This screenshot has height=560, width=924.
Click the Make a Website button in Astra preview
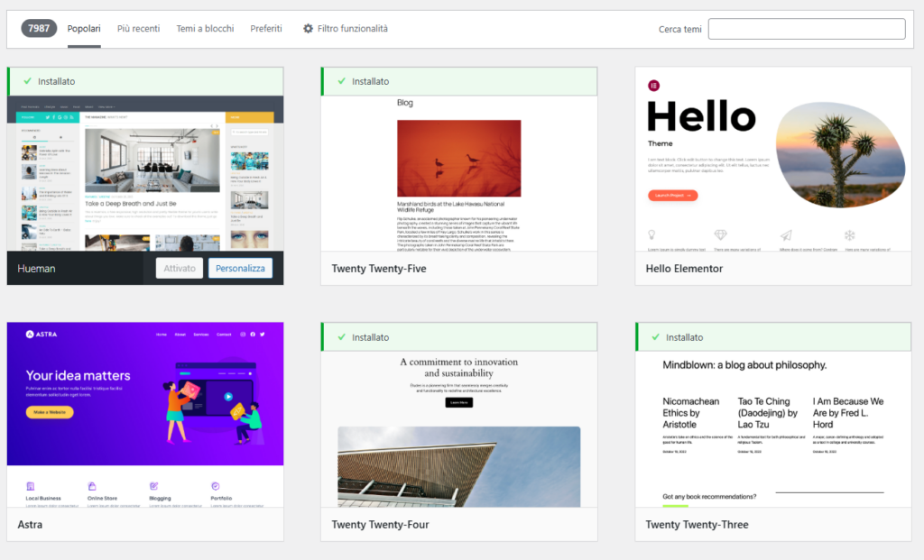point(50,412)
